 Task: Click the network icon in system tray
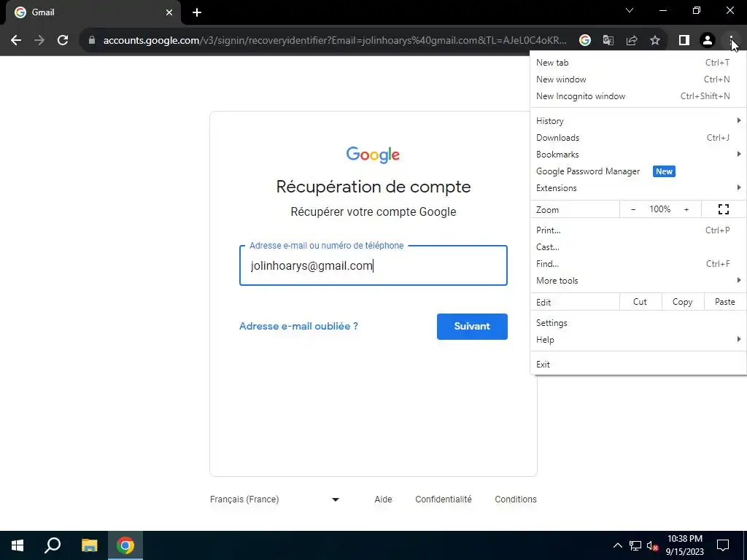click(635, 545)
